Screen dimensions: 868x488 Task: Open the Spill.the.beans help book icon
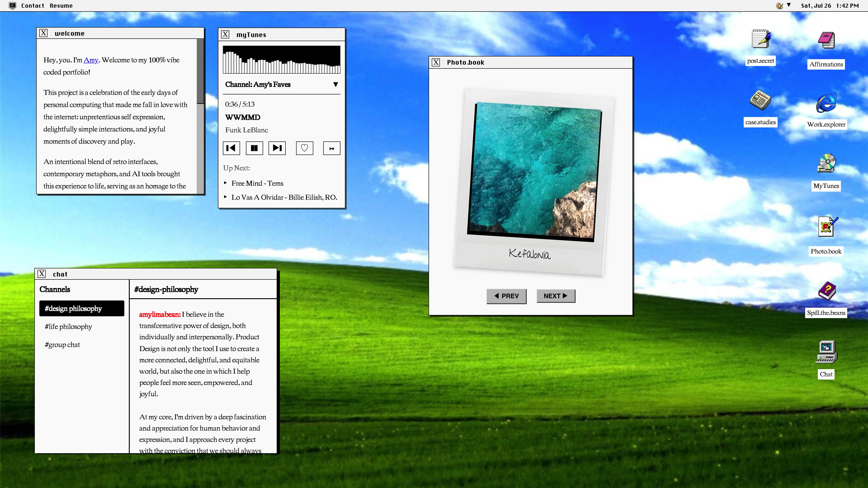pos(827,291)
